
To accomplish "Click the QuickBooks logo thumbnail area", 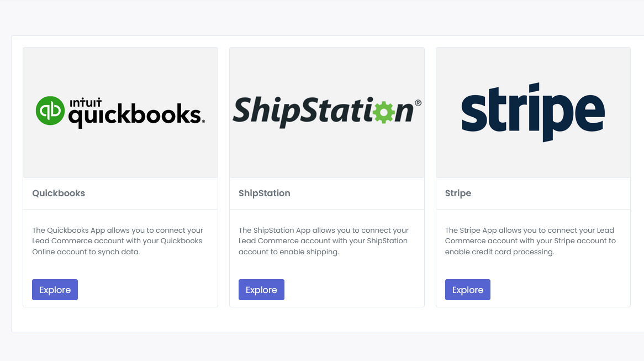I will tap(120, 112).
